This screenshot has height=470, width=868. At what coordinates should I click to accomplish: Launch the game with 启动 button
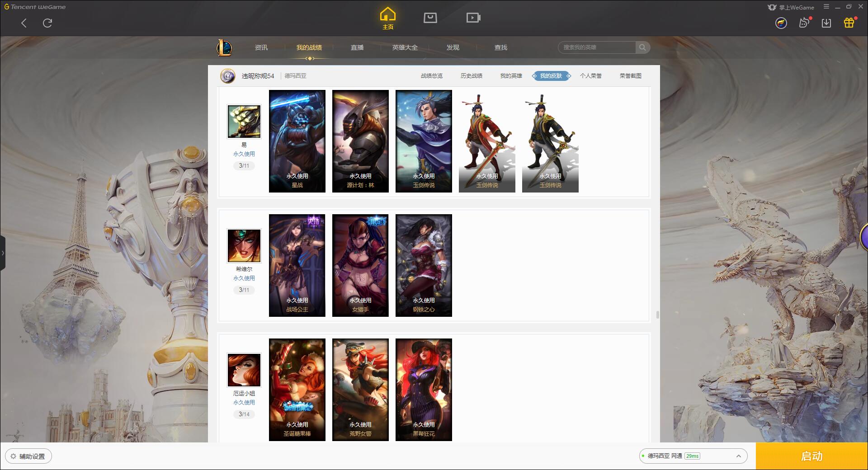(x=811, y=456)
